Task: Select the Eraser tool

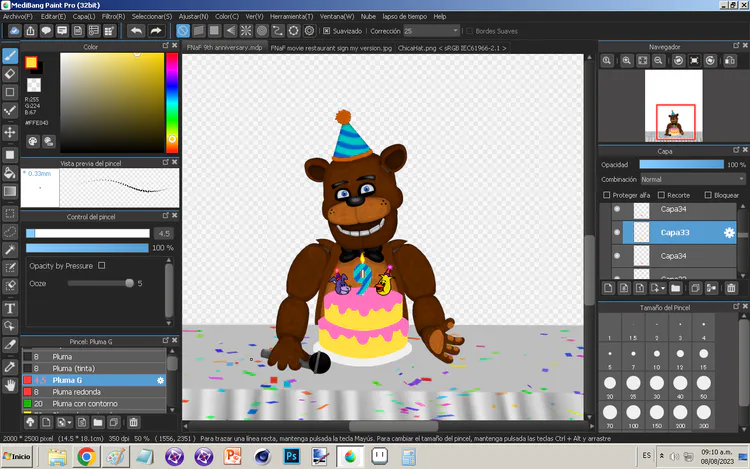Action: 10,74
